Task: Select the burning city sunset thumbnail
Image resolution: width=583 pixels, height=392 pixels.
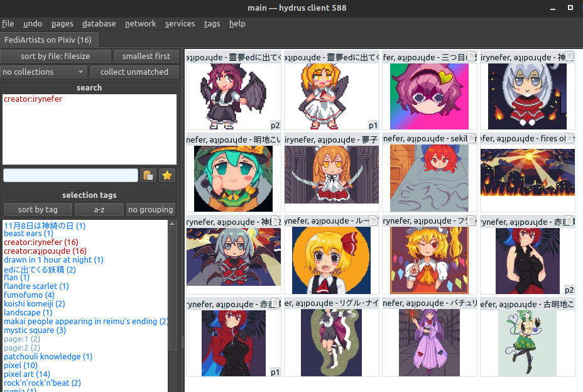Action: click(x=527, y=171)
